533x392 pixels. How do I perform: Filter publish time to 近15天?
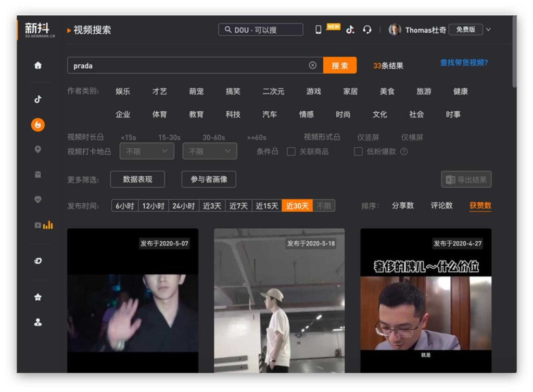click(267, 206)
